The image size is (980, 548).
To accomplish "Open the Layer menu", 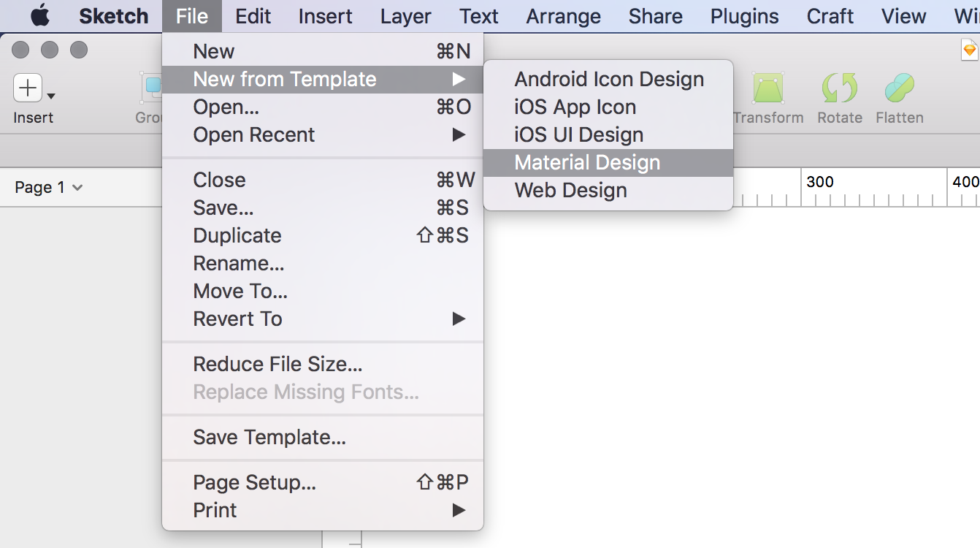I will pyautogui.click(x=406, y=15).
